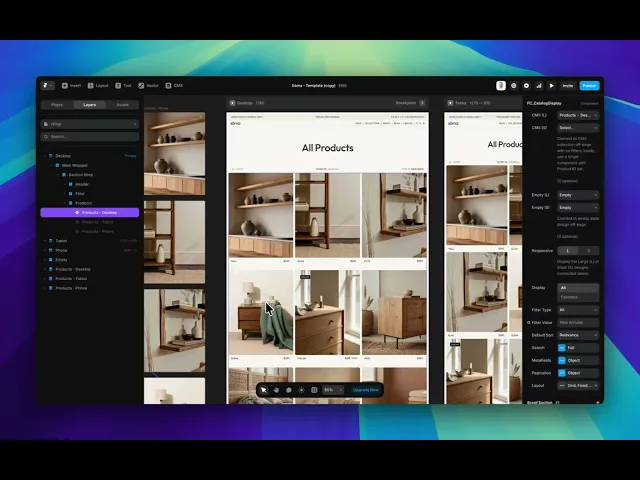Screen dimensions: 640x480
Task: Toggle the dark mode sun icon
Action: pos(302,390)
